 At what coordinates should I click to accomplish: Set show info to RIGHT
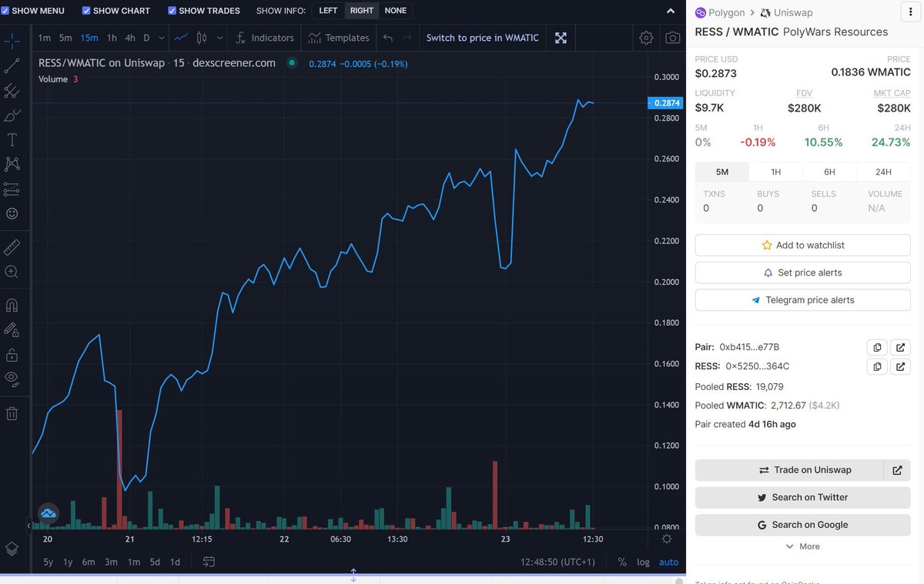[361, 11]
